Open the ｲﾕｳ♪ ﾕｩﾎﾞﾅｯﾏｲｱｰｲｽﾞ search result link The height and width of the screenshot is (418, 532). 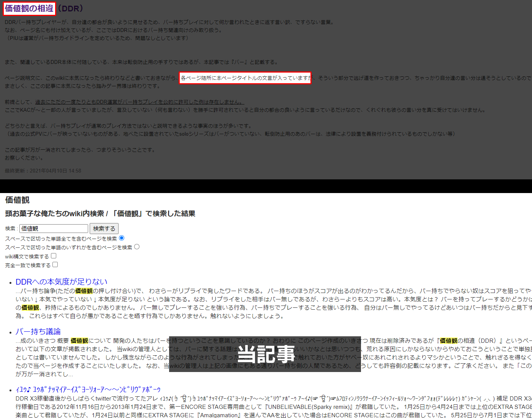pyautogui.click(x=88, y=389)
